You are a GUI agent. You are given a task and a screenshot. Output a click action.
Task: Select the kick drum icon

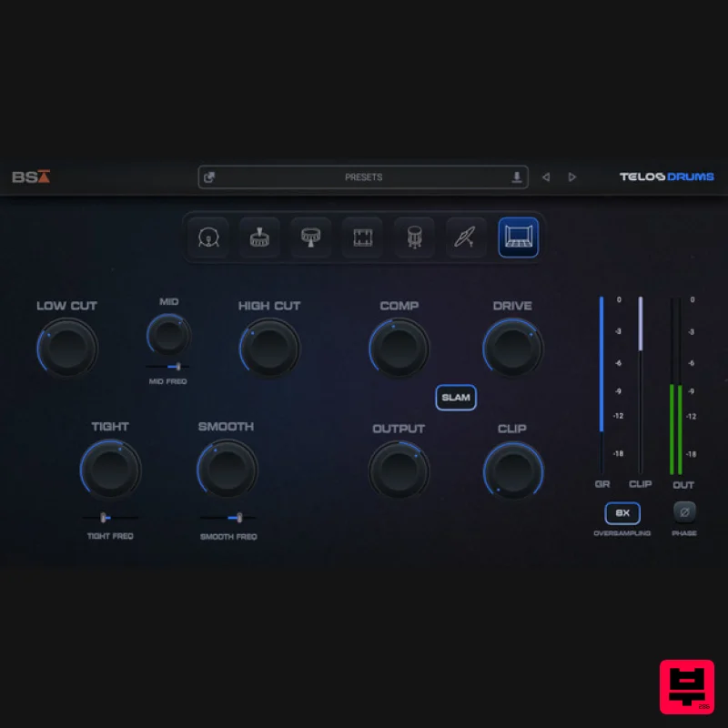208,238
